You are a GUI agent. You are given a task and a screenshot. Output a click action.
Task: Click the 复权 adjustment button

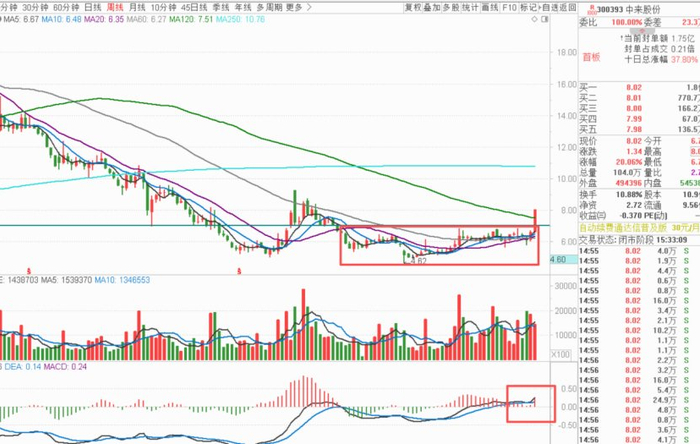click(413, 7)
